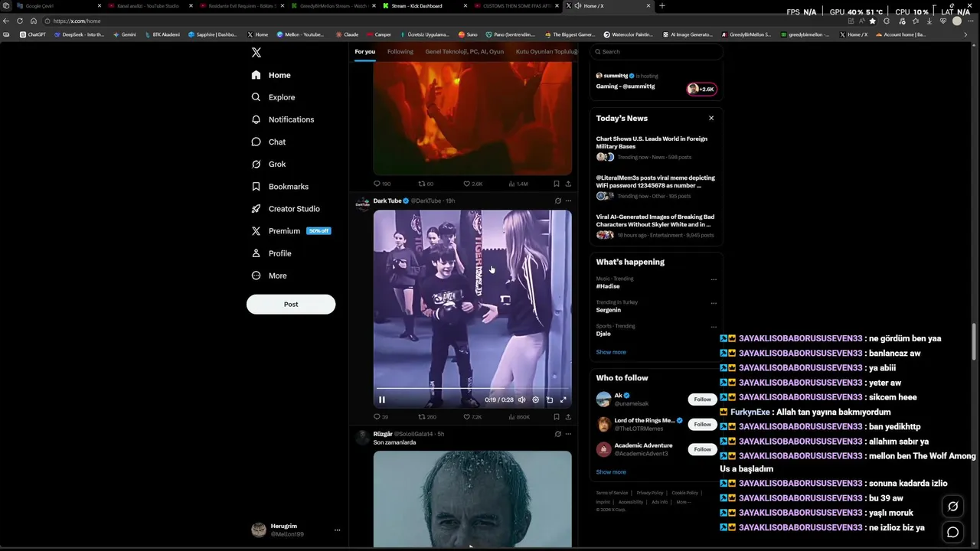
Task: Open Herugrim account menu dots
Action: 337,530
